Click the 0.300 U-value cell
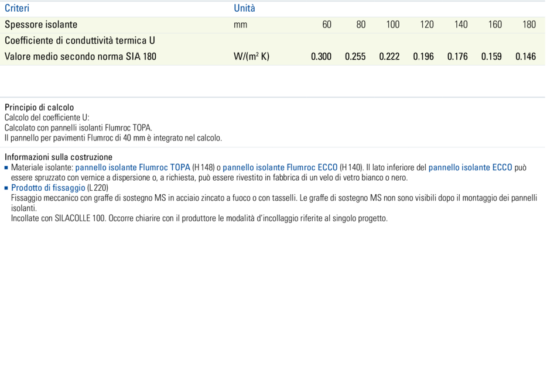The width and height of the screenshot is (547, 392). click(x=321, y=57)
